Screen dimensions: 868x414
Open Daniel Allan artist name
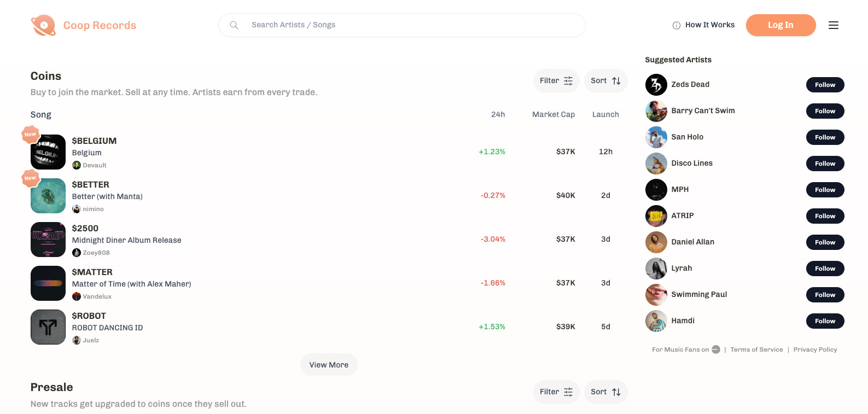(x=692, y=242)
